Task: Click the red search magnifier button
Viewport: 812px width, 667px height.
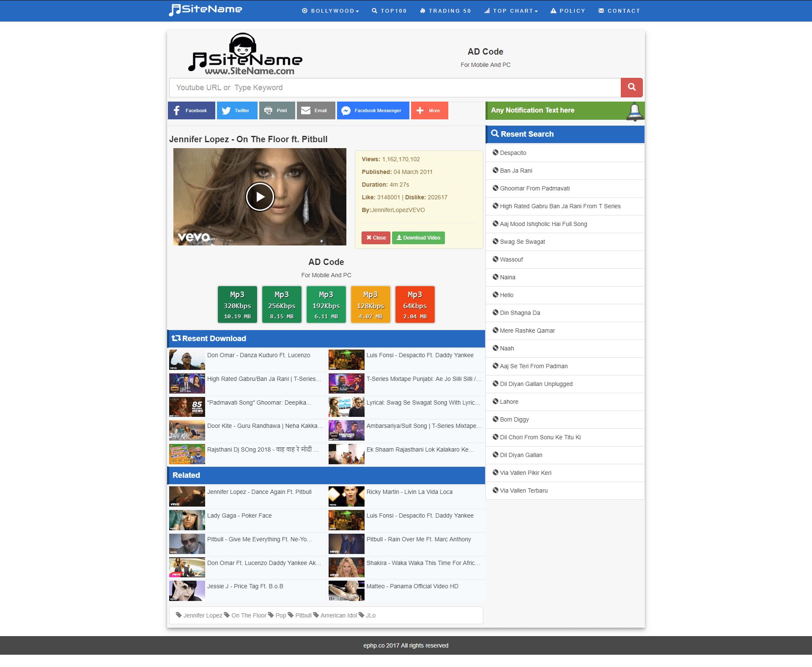Action: pyautogui.click(x=631, y=87)
